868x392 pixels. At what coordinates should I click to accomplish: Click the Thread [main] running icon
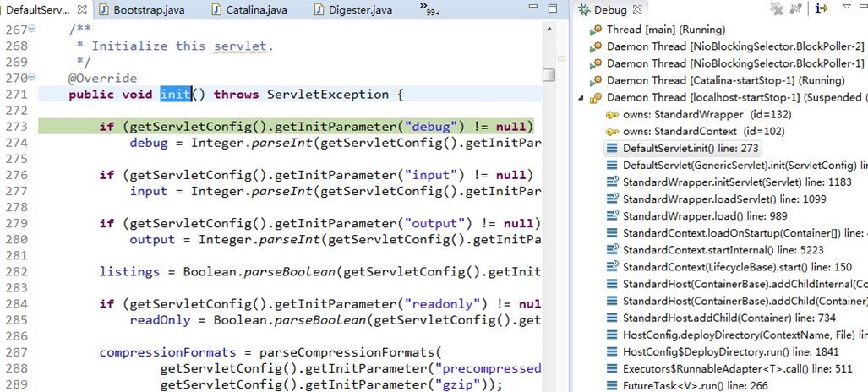pyautogui.click(x=596, y=30)
